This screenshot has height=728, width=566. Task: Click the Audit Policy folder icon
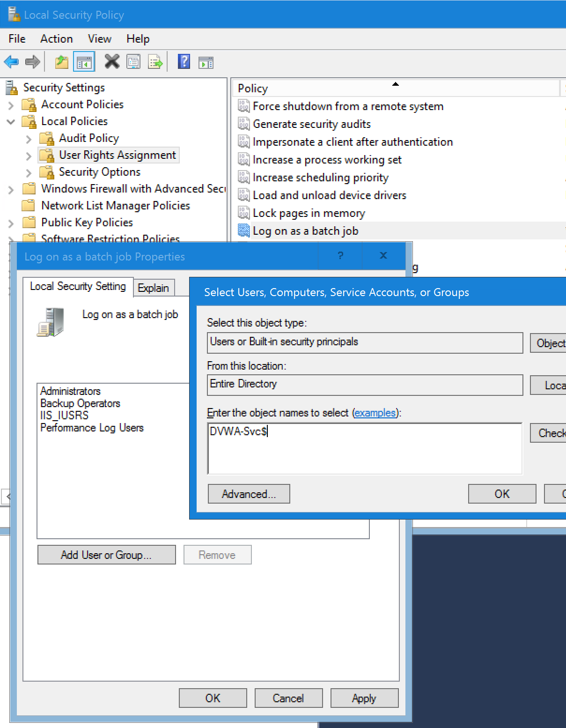47,138
